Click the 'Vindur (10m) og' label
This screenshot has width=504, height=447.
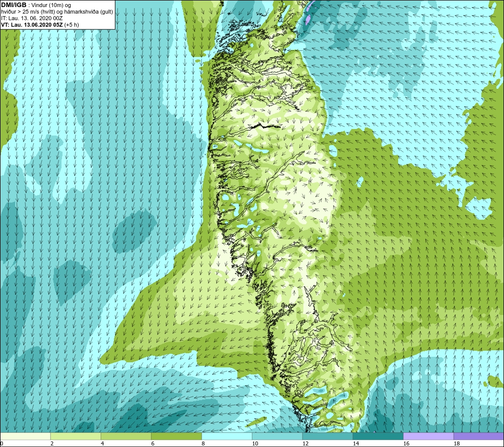(x=51, y=5)
